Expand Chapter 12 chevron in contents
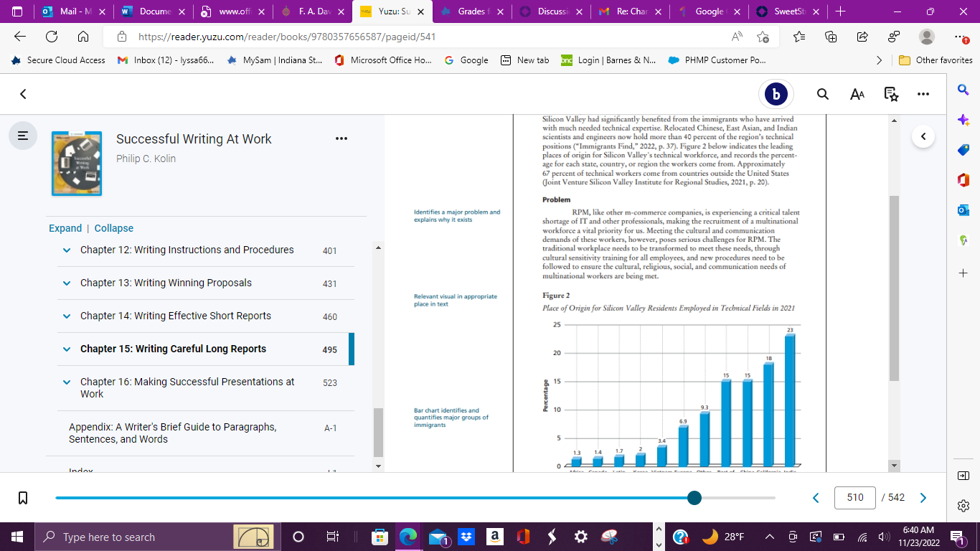 [x=67, y=250]
